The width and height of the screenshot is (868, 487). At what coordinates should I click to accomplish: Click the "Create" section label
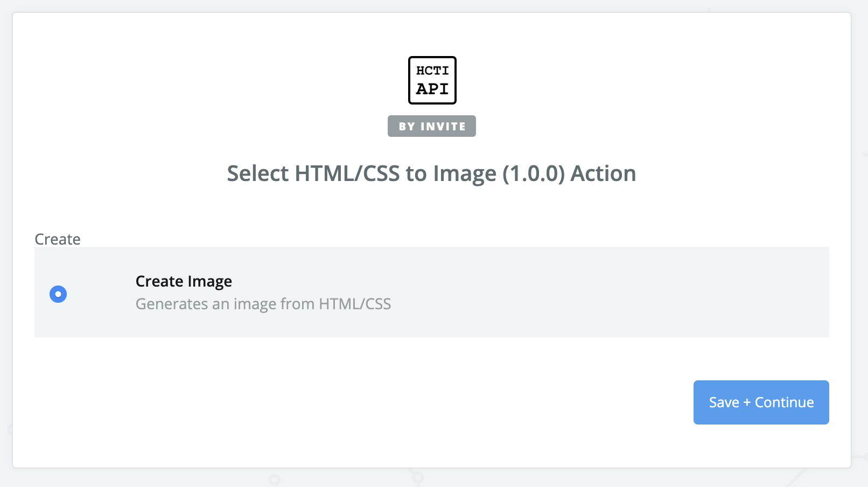pyautogui.click(x=58, y=239)
